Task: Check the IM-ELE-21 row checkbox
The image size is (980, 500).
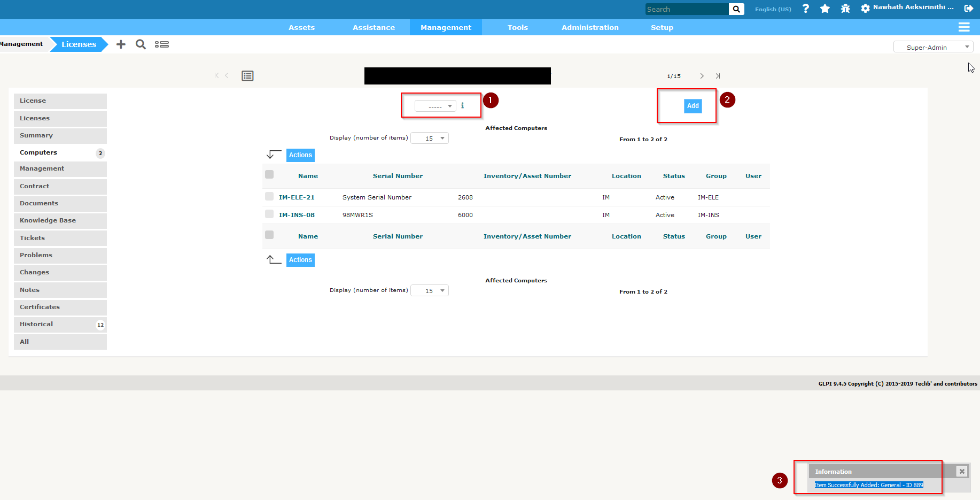Action: tap(269, 196)
